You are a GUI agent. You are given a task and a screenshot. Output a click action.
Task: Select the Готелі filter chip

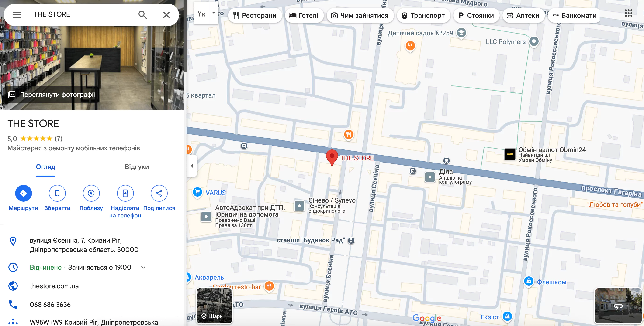(x=304, y=15)
